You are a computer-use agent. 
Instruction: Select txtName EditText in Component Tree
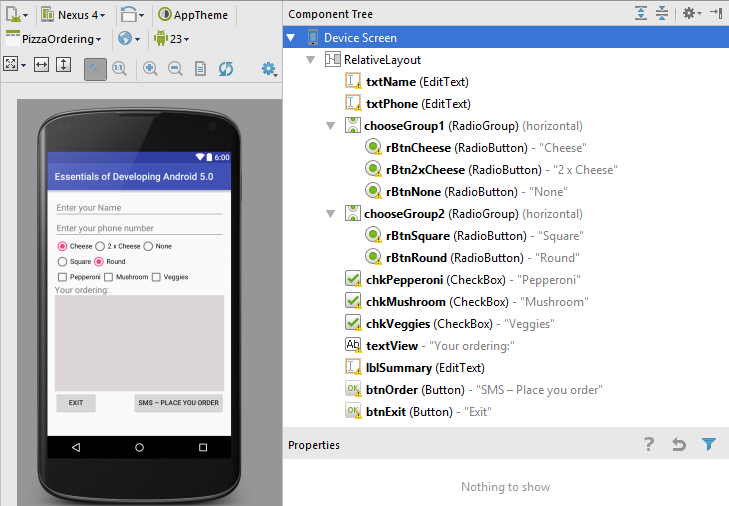[x=407, y=82]
